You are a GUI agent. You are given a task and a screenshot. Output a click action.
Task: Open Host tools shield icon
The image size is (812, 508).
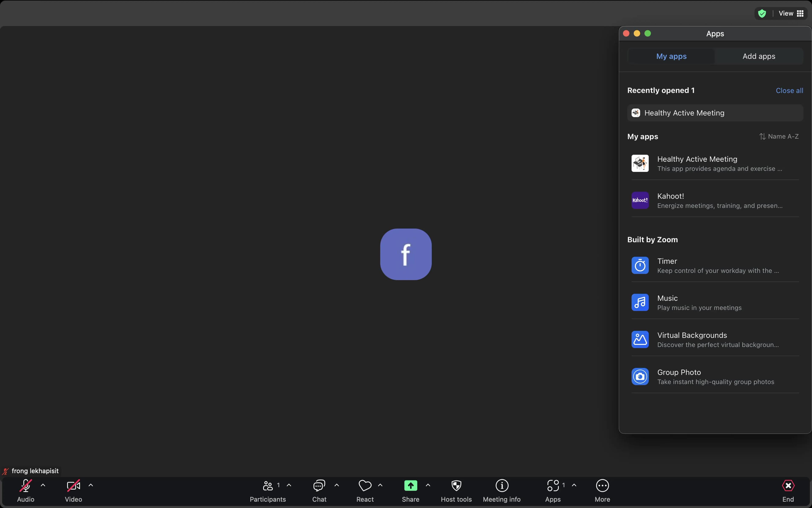(456, 486)
